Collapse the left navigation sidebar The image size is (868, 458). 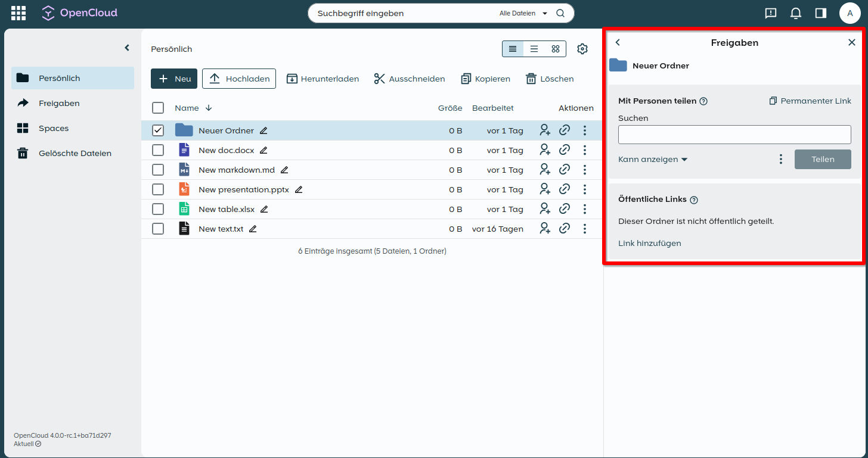[126, 48]
